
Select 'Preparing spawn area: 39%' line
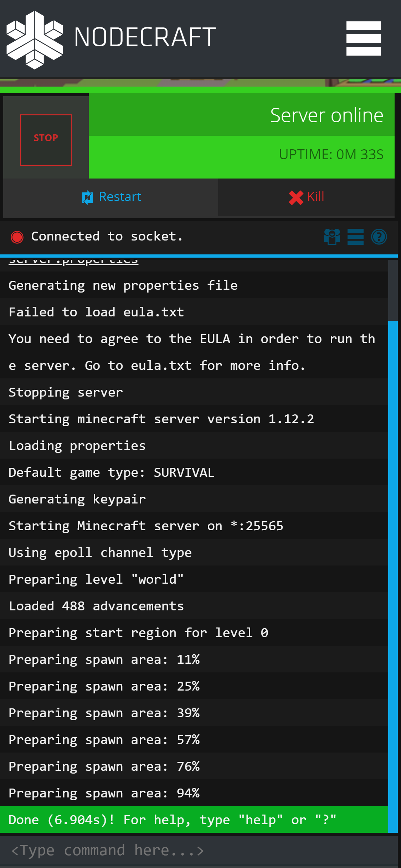(194, 712)
